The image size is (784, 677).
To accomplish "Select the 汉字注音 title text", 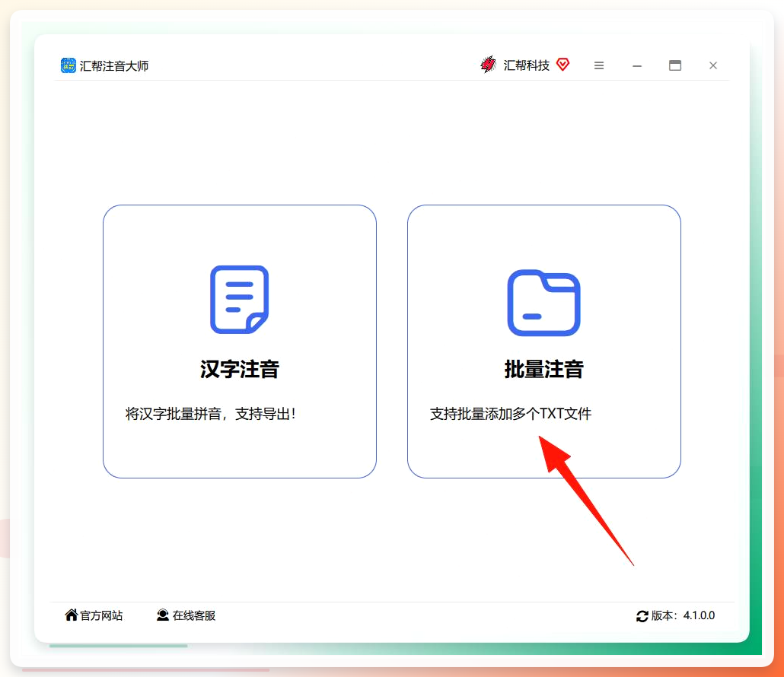I will 240,369.
